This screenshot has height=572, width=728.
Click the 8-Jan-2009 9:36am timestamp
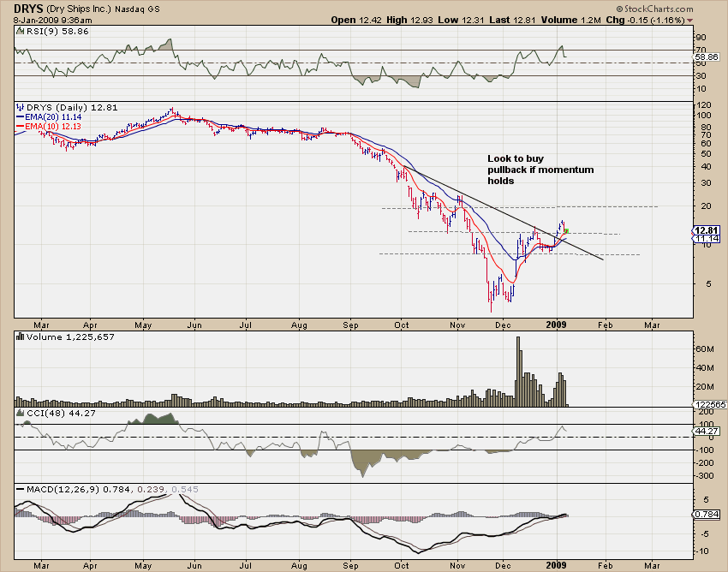(52, 21)
